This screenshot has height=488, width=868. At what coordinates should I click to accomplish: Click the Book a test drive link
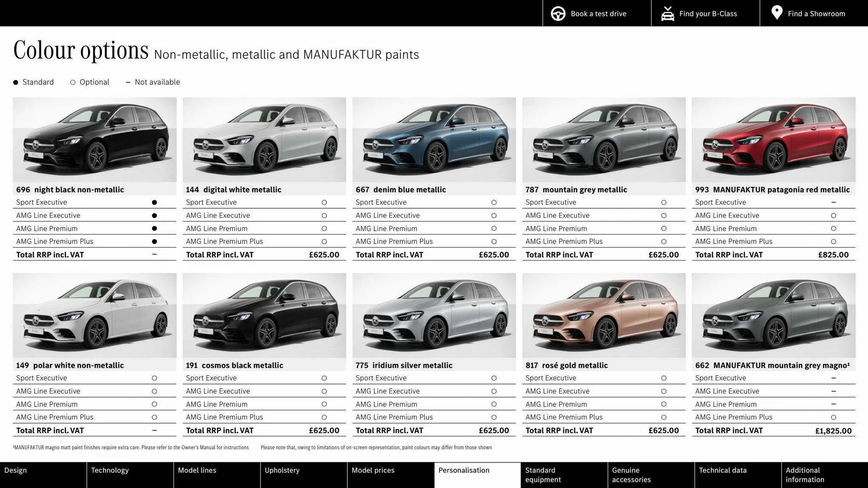[x=598, y=13]
